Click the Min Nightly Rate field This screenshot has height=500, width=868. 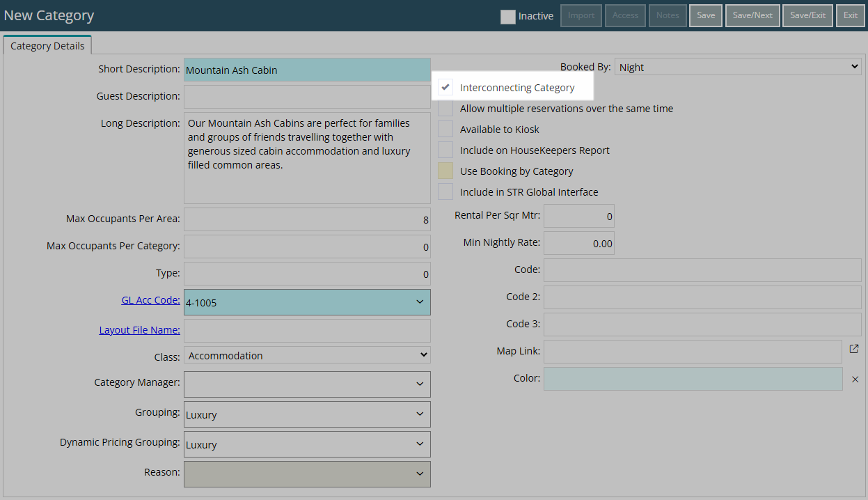pyautogui.click(x=578, y=243)
